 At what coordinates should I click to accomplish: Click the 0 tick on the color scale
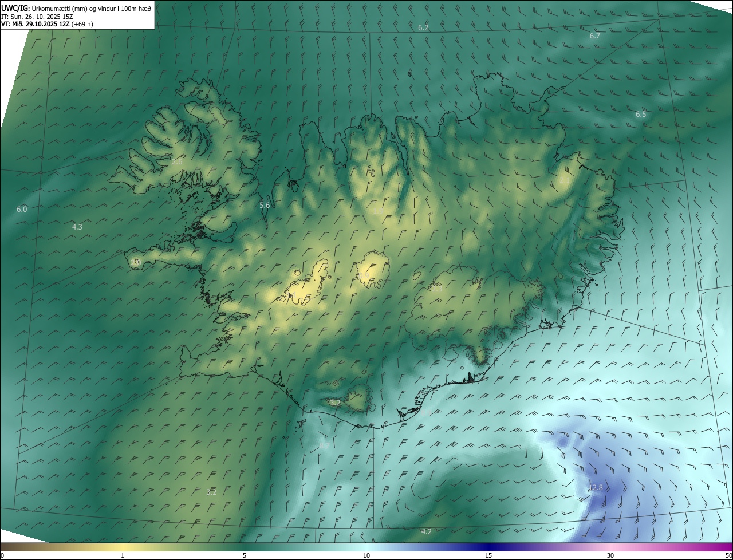point(2,555)
